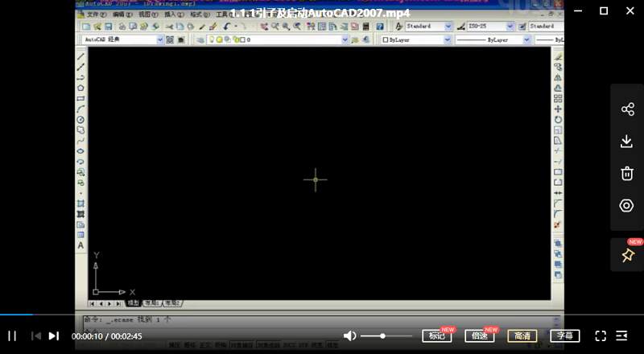The width and height of the screenshot is (644, 354).
Task: Open the 高清 quality selector
Action: click(x=522, y=335)
